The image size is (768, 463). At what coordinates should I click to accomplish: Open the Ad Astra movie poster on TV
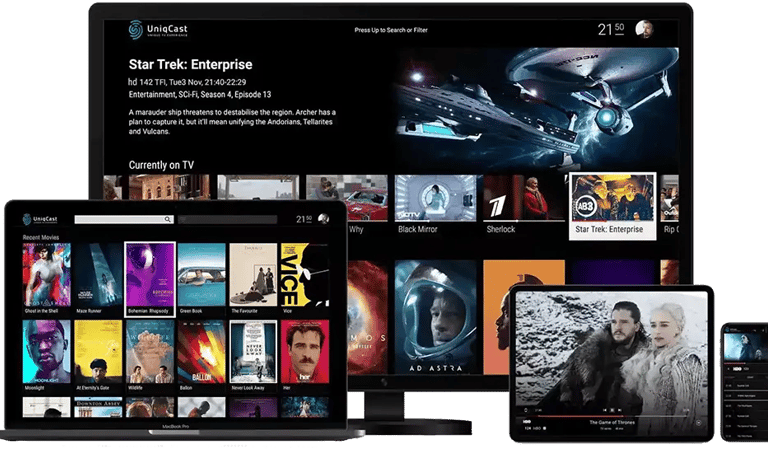click(435, 317)
